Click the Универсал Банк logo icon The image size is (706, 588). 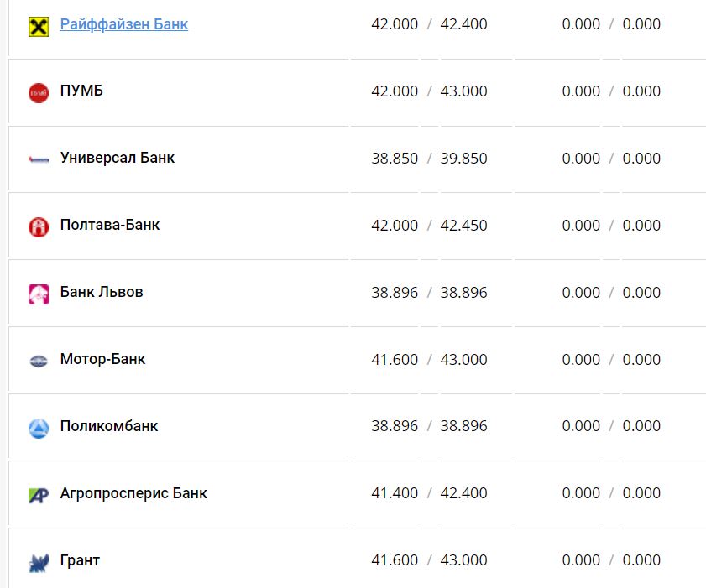pyautogui.click(x=39, y=159)
